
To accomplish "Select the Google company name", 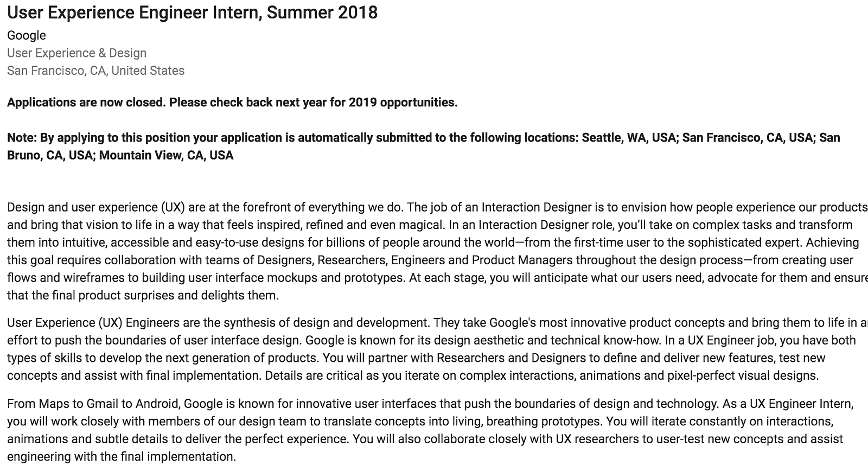I will (27, 36).
